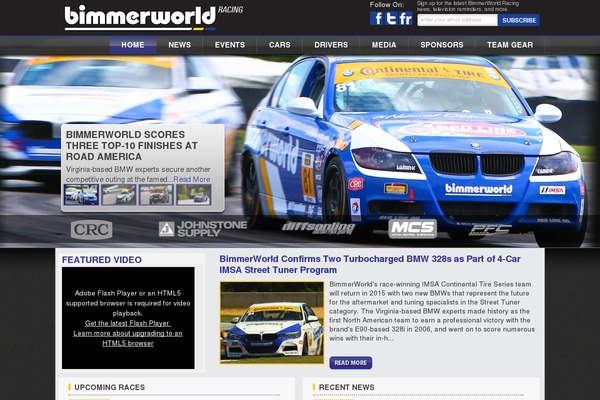The width and height of the screenshot is (600, 400).
Task: Open the SPONSORS menu item
Action: [x=442, y=45]
